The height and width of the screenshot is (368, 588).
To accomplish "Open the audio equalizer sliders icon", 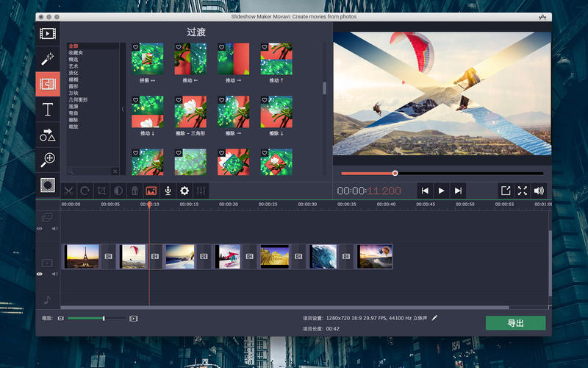I will point(201,191).
